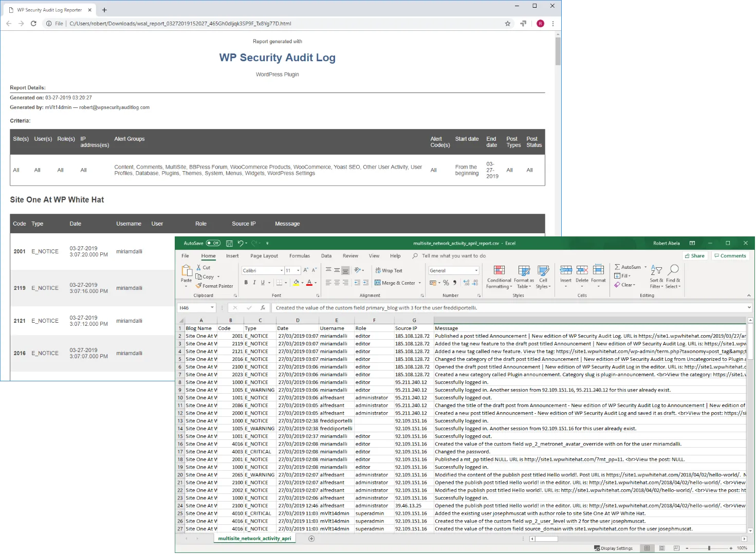This screenshot has width=756, height=554.
Task: Click the Paste clipboard icon
Action: [x=186, y=271]
